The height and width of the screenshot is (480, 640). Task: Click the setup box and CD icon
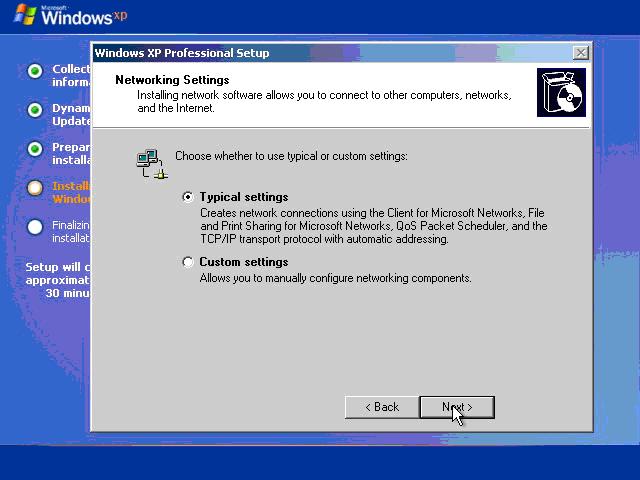click(561, 93)
